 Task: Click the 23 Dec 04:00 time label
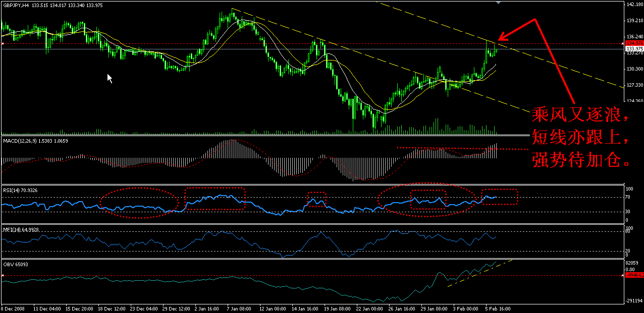(143, 308)
